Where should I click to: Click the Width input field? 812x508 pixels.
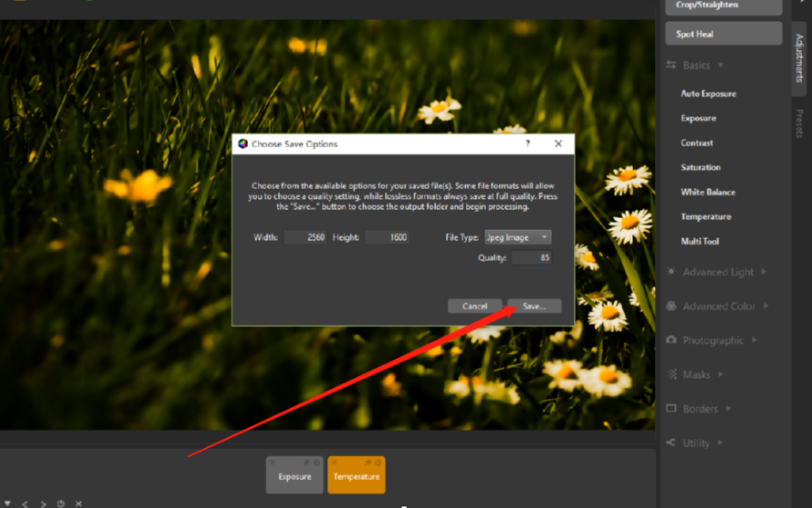[x=305, y=237]
